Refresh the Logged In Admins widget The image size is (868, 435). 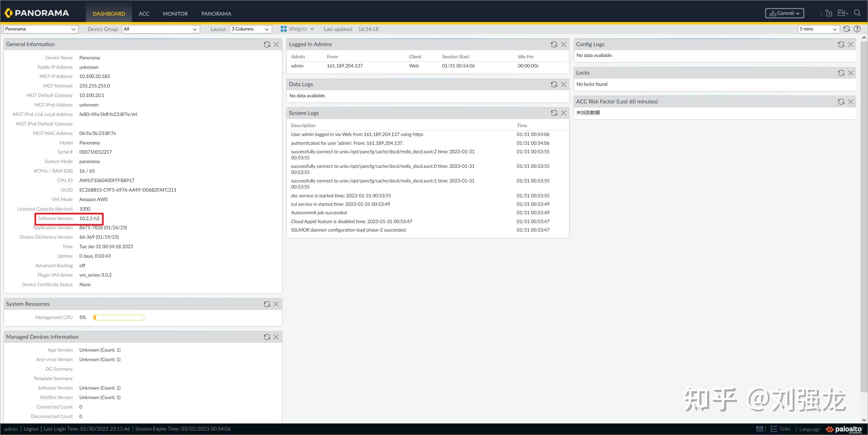(x=554, y=44)
